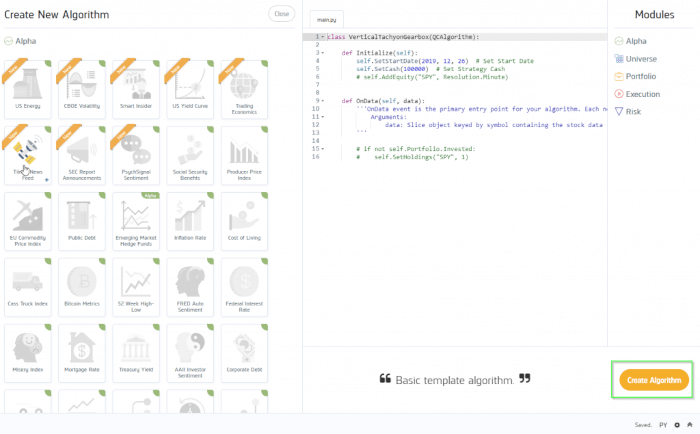
Task: Click the PY language indicator
Action: [x=663, y=425]
